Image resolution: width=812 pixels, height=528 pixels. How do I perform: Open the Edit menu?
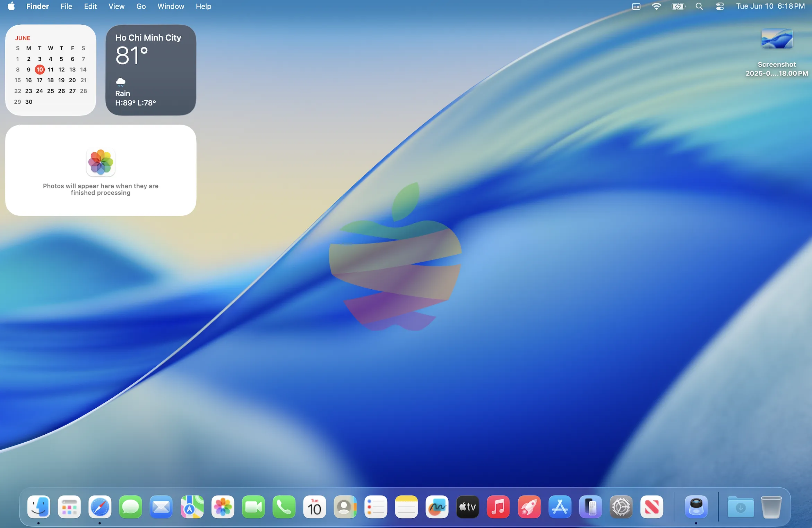90,6
